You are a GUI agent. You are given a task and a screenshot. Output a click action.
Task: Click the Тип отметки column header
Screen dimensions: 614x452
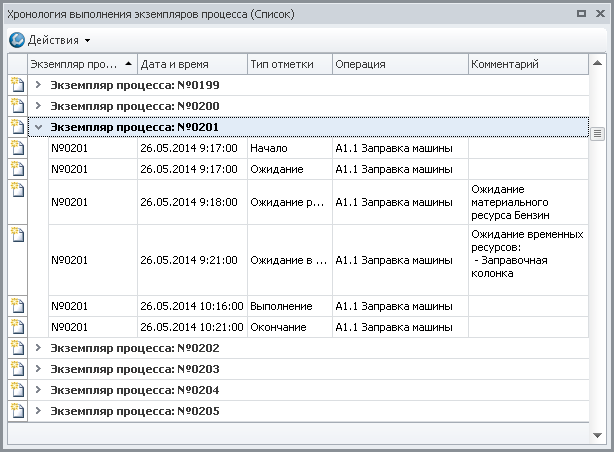(289, 64)
